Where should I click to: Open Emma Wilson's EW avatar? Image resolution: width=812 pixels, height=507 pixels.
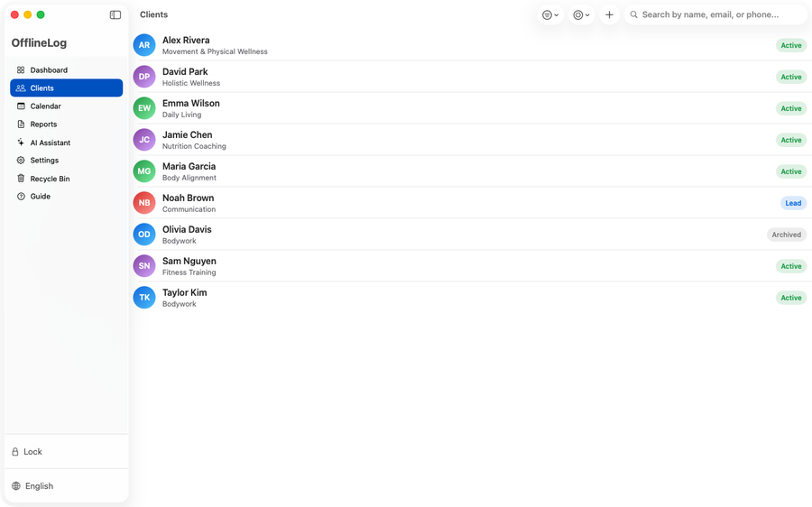[x=144, y=108]
